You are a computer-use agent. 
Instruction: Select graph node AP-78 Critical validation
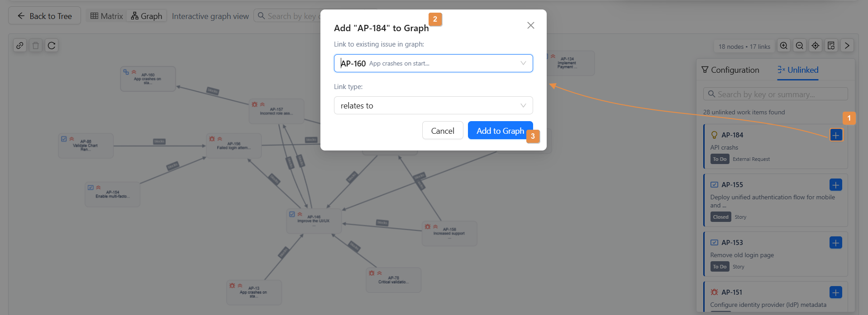[x=394, y=280]
